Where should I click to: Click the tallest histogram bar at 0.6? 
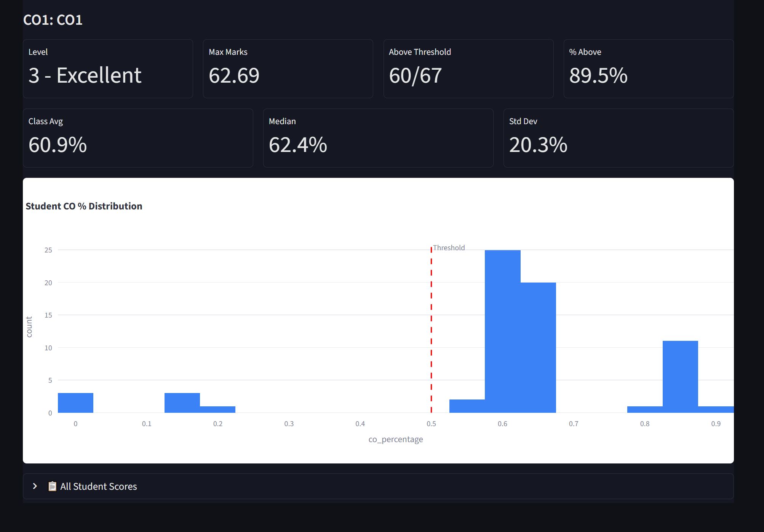(503, 331)
